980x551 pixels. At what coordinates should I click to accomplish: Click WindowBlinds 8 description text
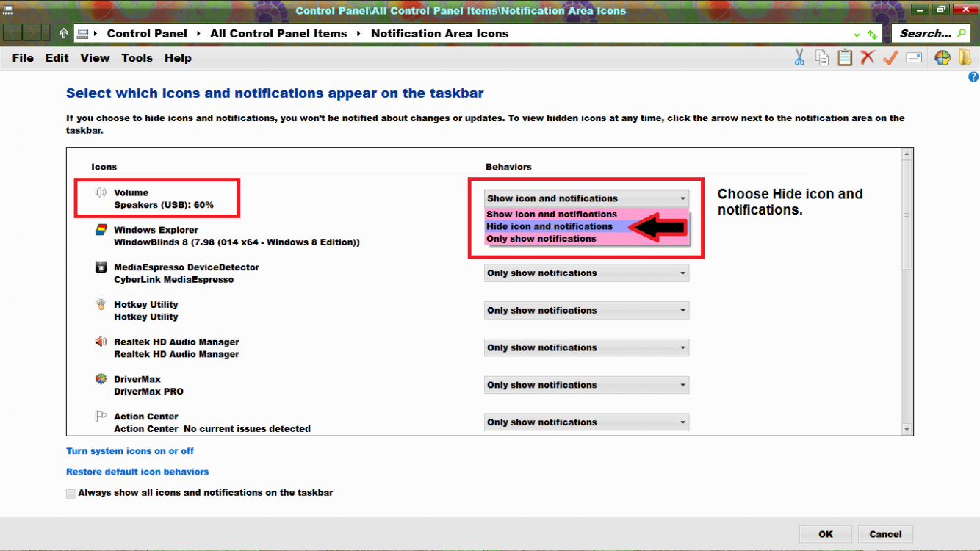[x=237, y=242]
